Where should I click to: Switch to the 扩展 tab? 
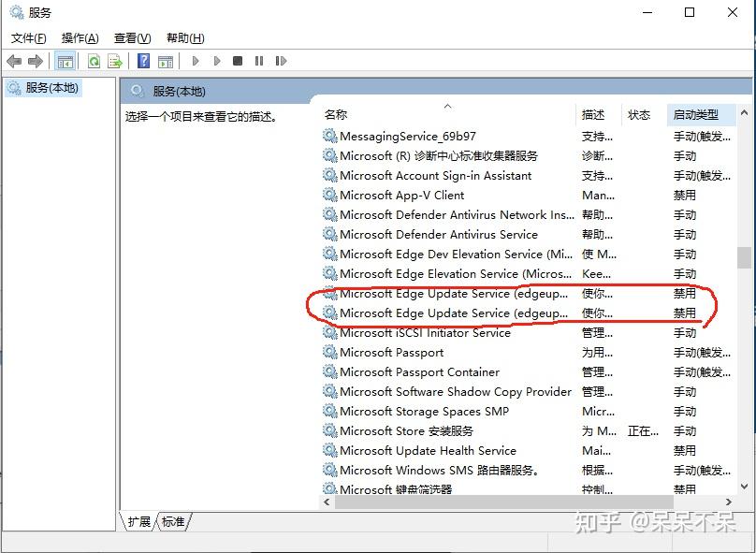point(138,523)
